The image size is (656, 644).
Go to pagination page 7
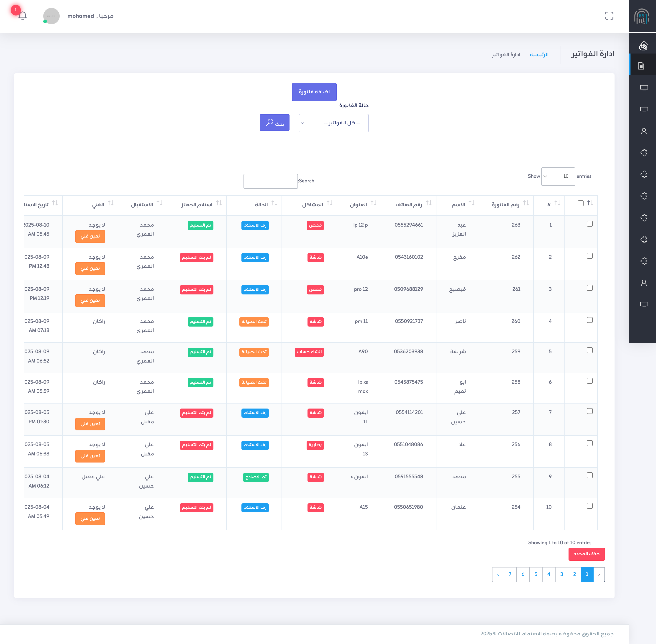pyautogui.click(x=510, y=574)
